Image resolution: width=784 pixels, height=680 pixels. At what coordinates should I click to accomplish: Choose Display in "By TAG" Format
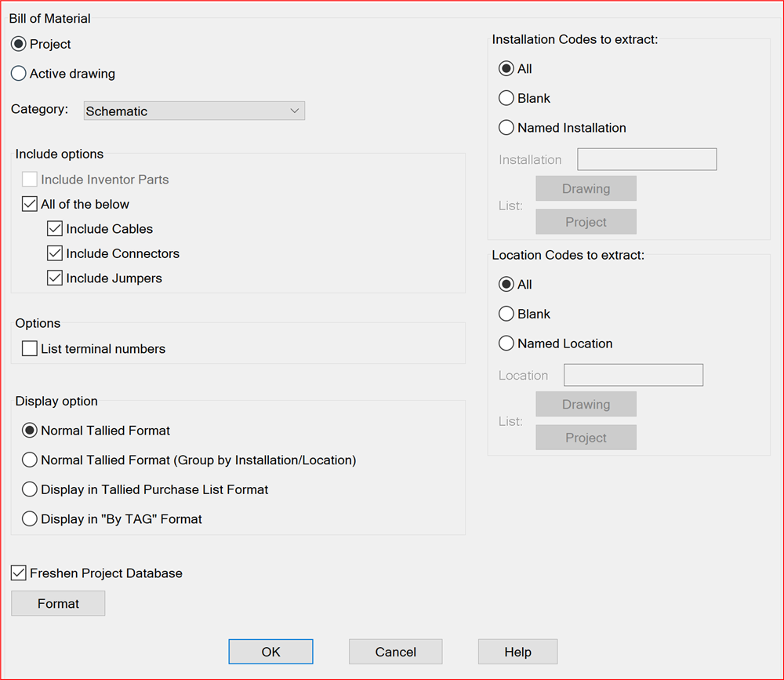pyautogui.click(x=30, y=519)
